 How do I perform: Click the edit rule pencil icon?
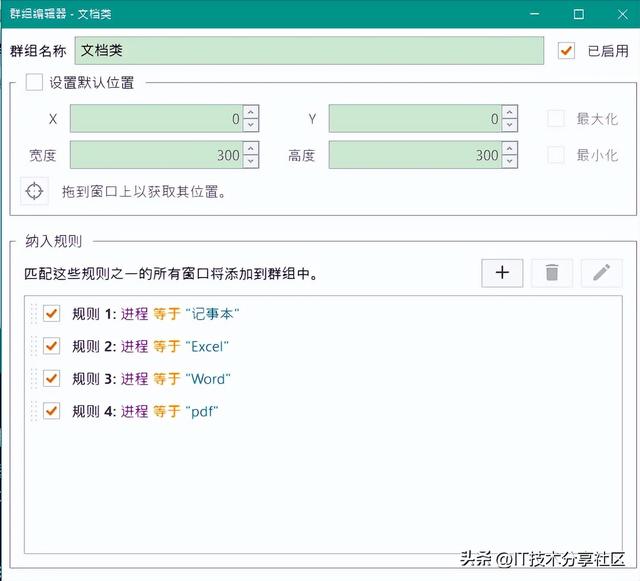tap(601, 273)
